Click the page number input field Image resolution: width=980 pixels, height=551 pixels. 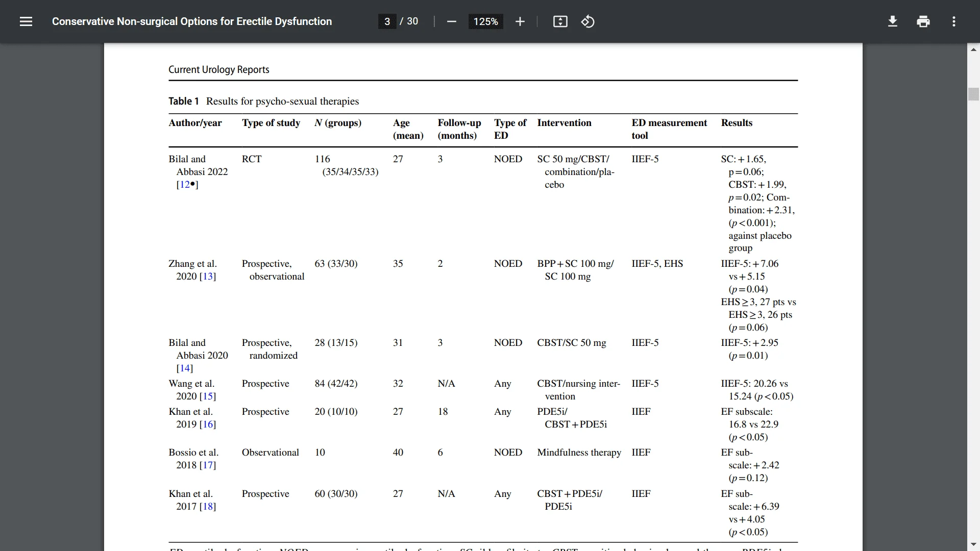[x=387, y=21]
